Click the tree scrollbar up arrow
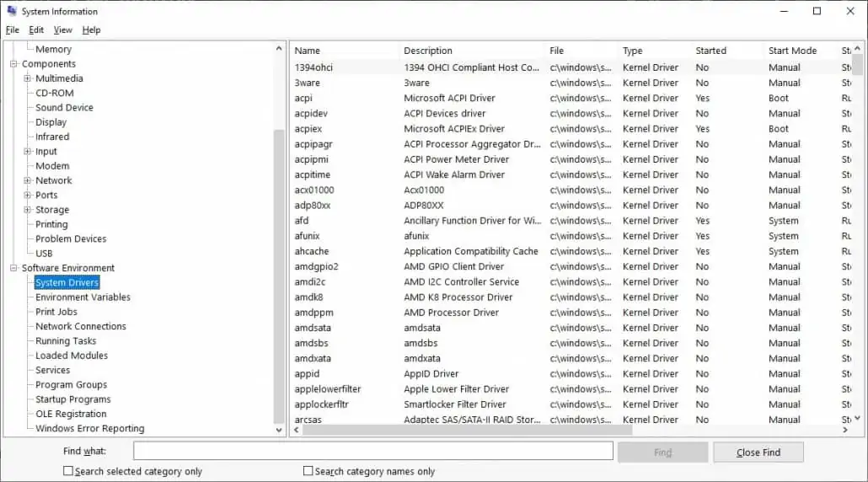 tap(279, 49)
